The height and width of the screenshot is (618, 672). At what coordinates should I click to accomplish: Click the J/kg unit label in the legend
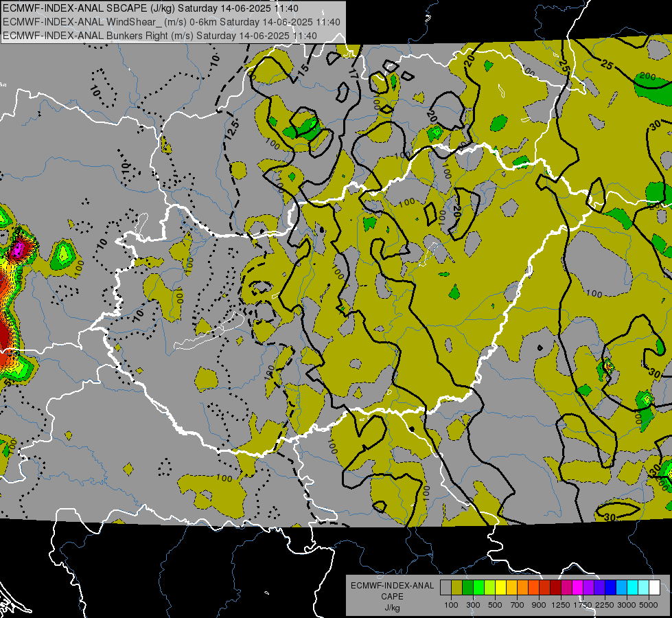(392, 608)
